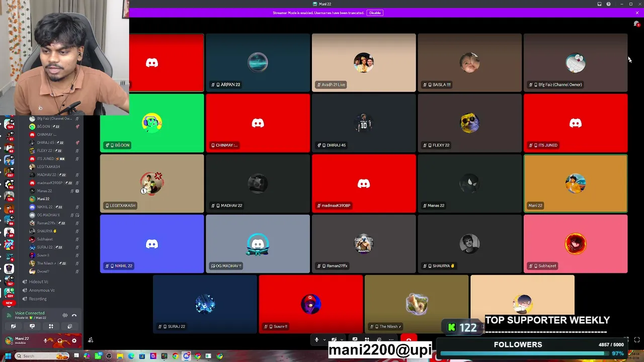Select NIKHIL 22 in the sidebar member list
The width and height of the screenshot is (644, 362).
point(54,207)
